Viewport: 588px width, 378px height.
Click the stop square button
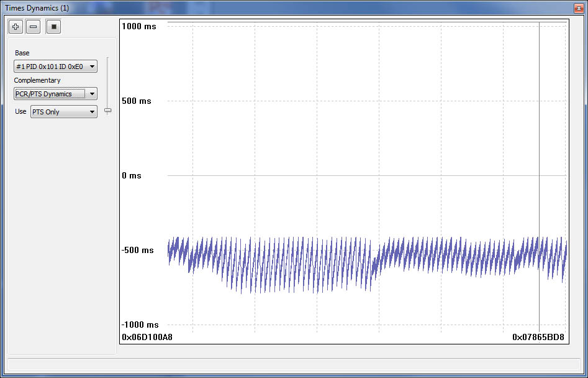tap(53, 27)
